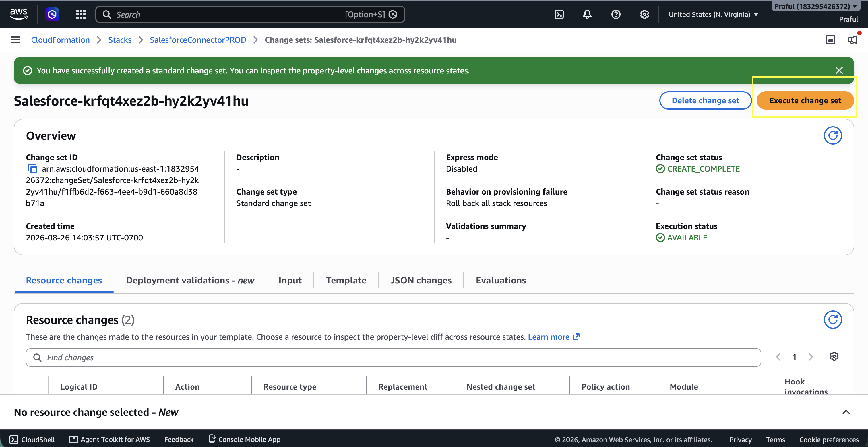Navigate to Stacks breadcrumb

tap(120, 40)
